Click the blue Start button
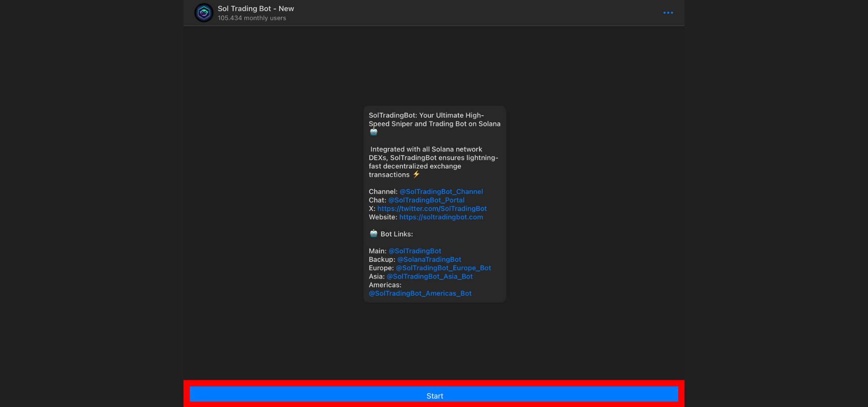 [x=434, y=394]
